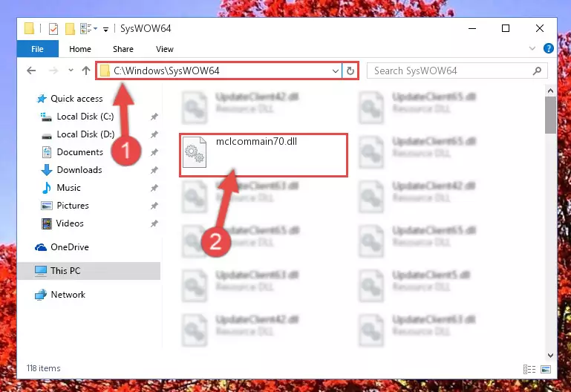Click the Properties quick access toolbar icon

tap(53, 28)
